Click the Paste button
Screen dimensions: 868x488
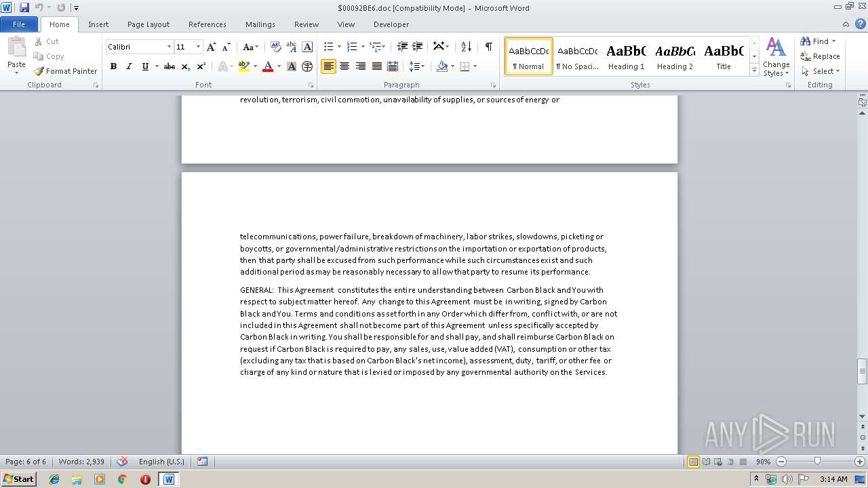(x=16, y=56)
